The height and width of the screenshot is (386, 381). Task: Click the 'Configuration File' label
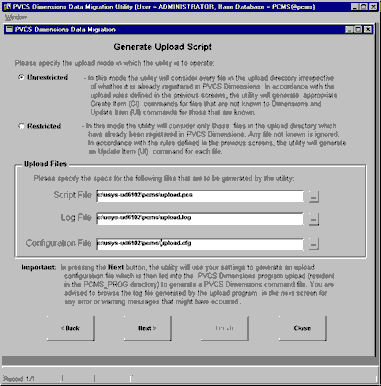tap(58, 243)
